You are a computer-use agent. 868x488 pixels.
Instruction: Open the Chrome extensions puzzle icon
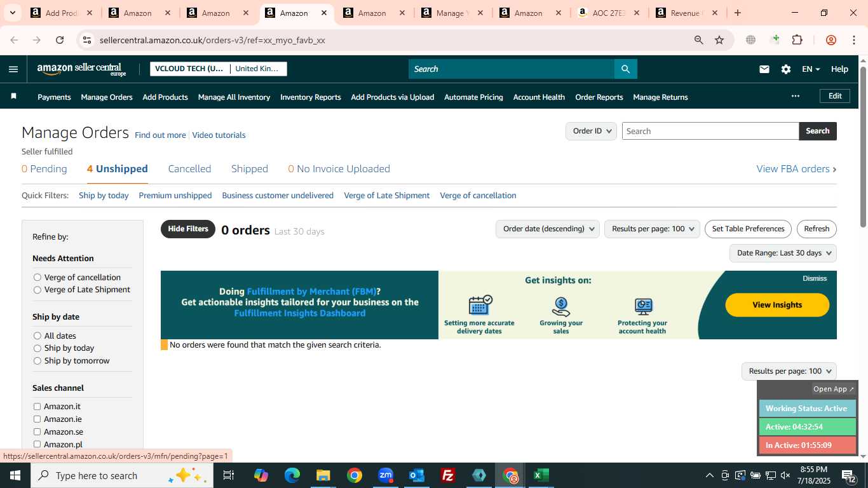(x=797, y=40)
